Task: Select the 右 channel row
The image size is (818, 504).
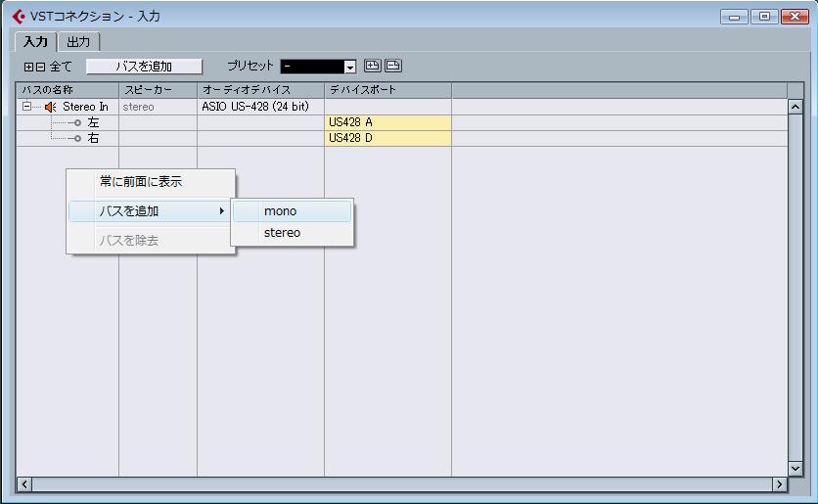Action: [x=93, y=138]
